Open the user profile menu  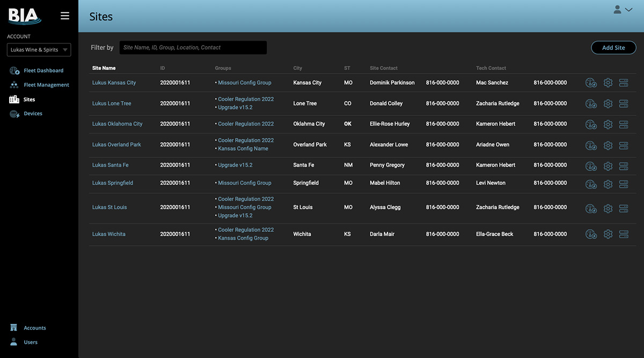[623, 10]
